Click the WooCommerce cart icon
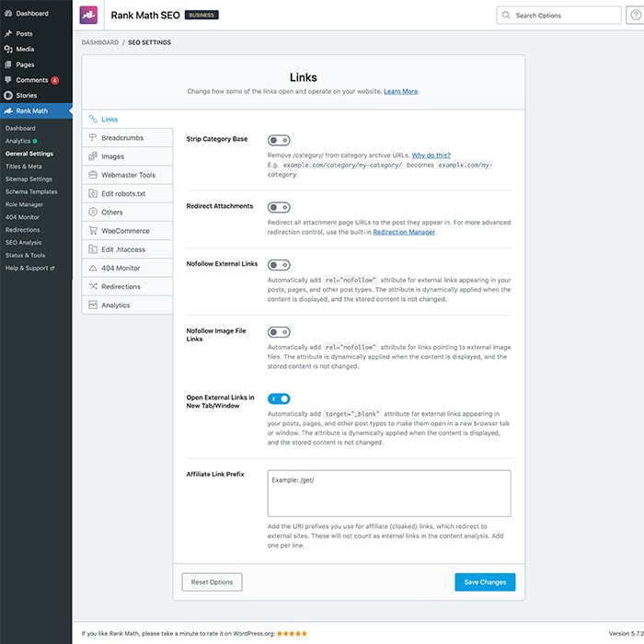The width and height of the screenshot is (644, 644). click(x=93, y=230)
